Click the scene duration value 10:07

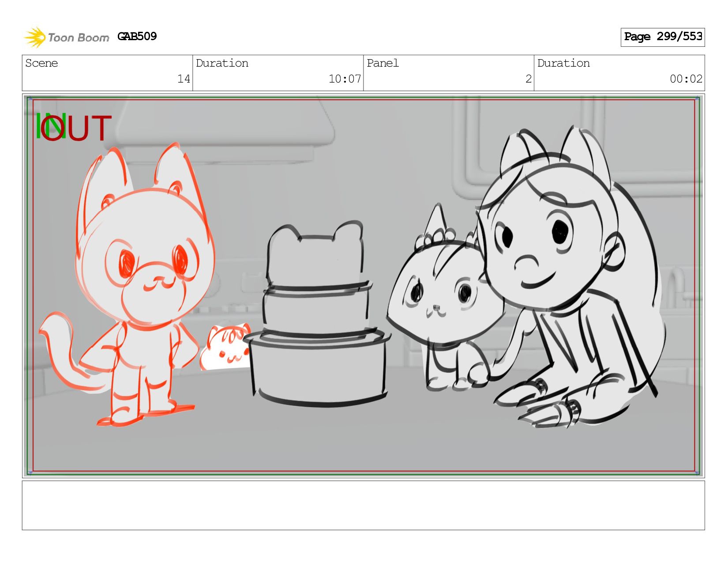(345, 79)
